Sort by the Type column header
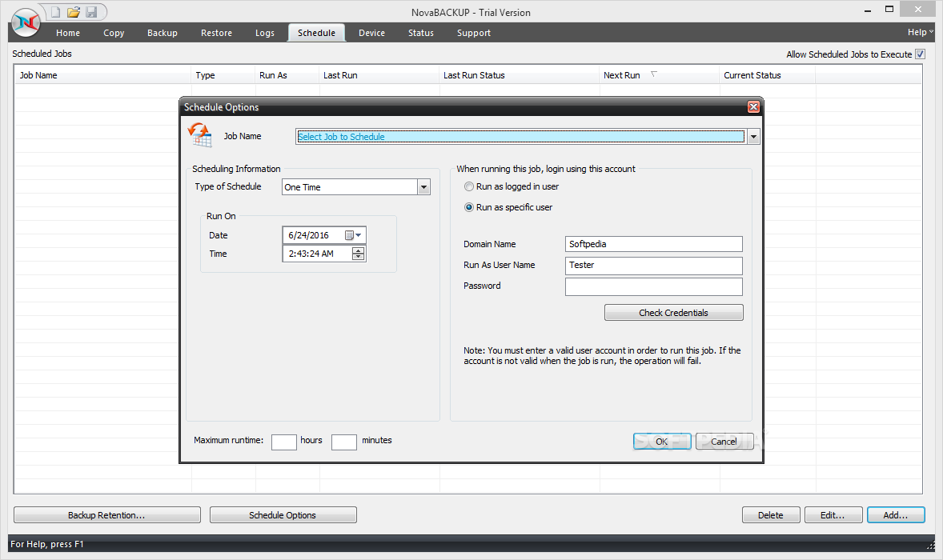This screenshot has height=560, width=943. [223, 75]
